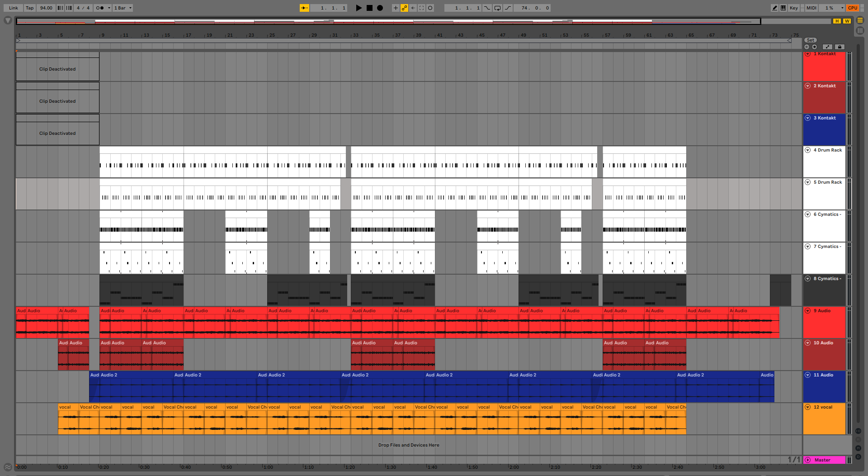Toggle the W optimize width button
The height and width of the screenshot is (476, 868).
847,21
